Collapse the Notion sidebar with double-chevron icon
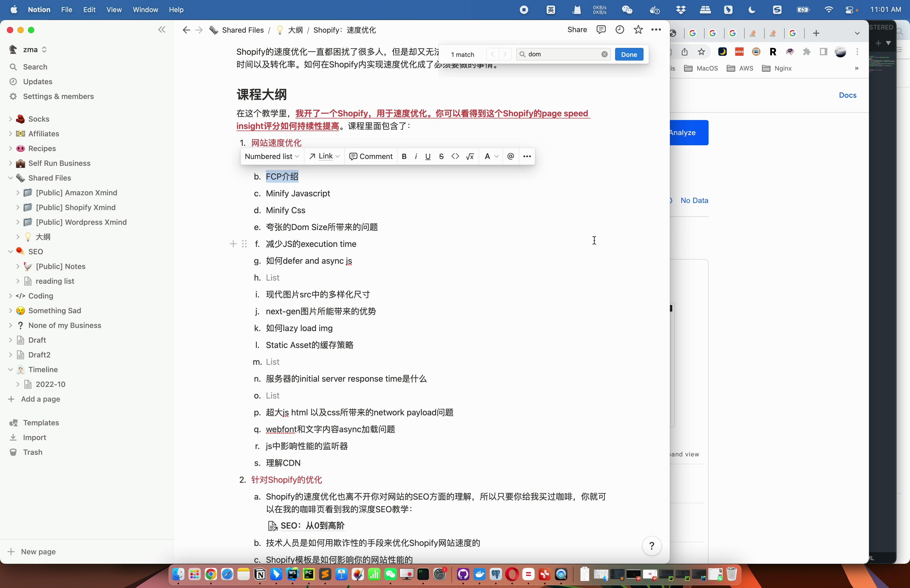 162,30
